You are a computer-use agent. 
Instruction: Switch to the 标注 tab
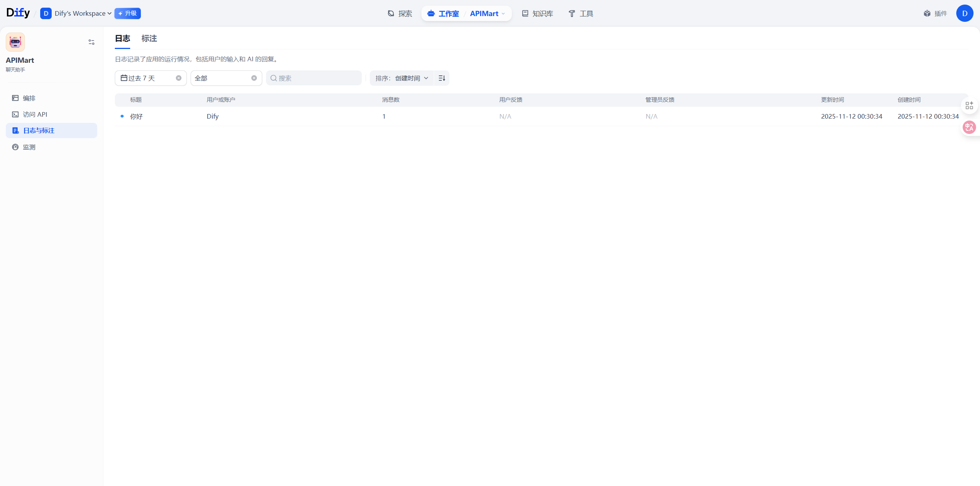coord(149,39)
